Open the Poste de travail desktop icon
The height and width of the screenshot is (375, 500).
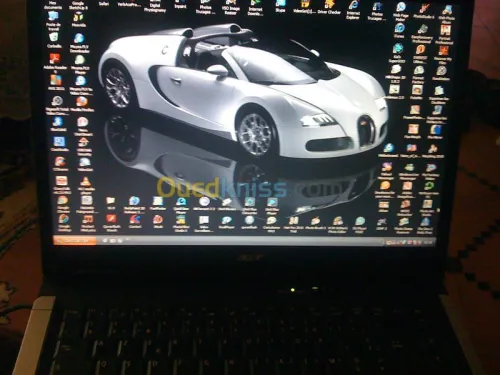pyautogui.click(x=54, y=21)
